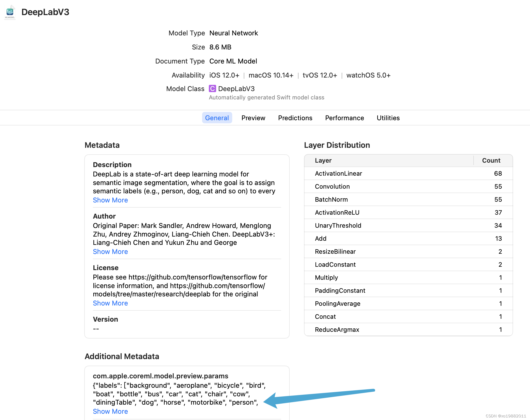Select the Concat layer row
Viewport: 530px width, 420px height.
point(408,317)
